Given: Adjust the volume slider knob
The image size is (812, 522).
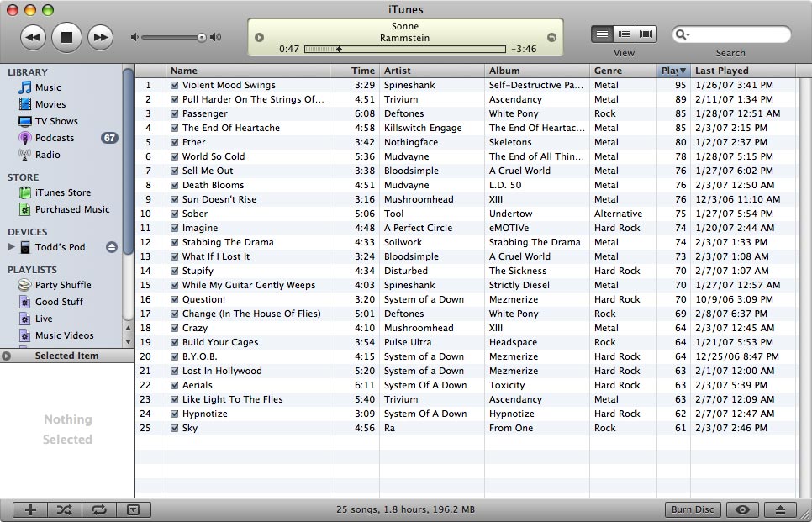Looking at the screenshot, I should pyautogui.click(x=202, y=37).
